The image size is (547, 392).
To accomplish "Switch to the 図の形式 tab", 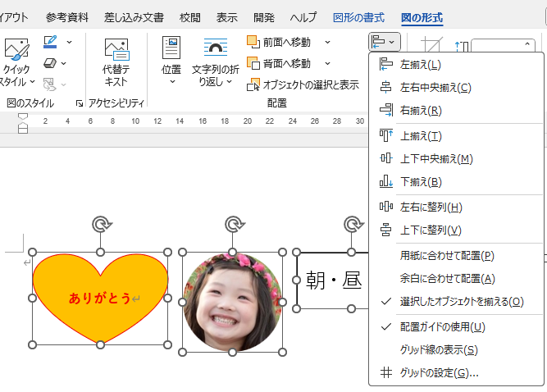I will click(422, 17).
